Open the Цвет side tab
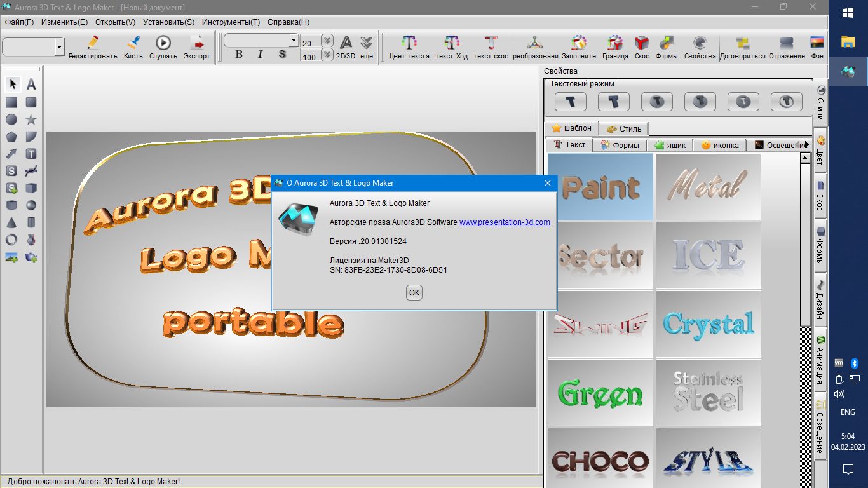 pos(820,151)
